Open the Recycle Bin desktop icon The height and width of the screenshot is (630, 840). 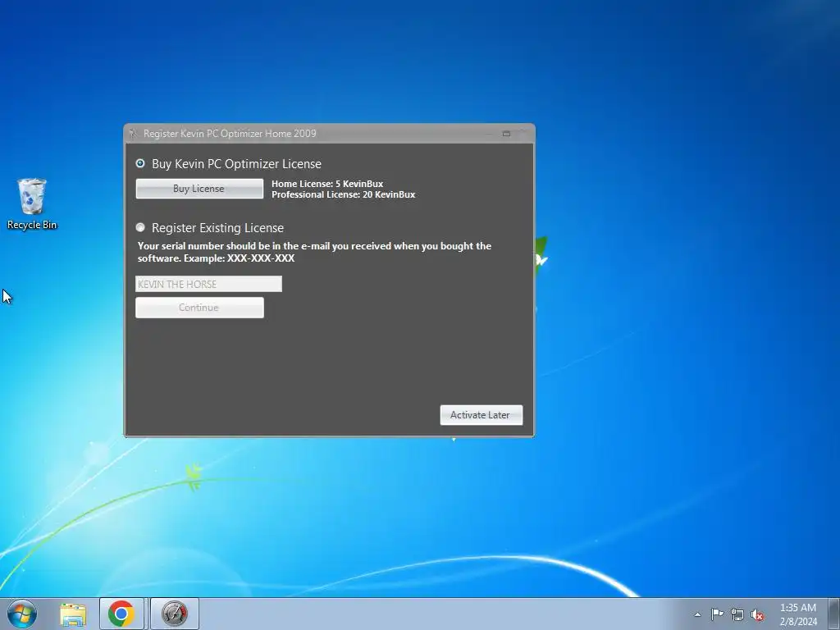32,204
